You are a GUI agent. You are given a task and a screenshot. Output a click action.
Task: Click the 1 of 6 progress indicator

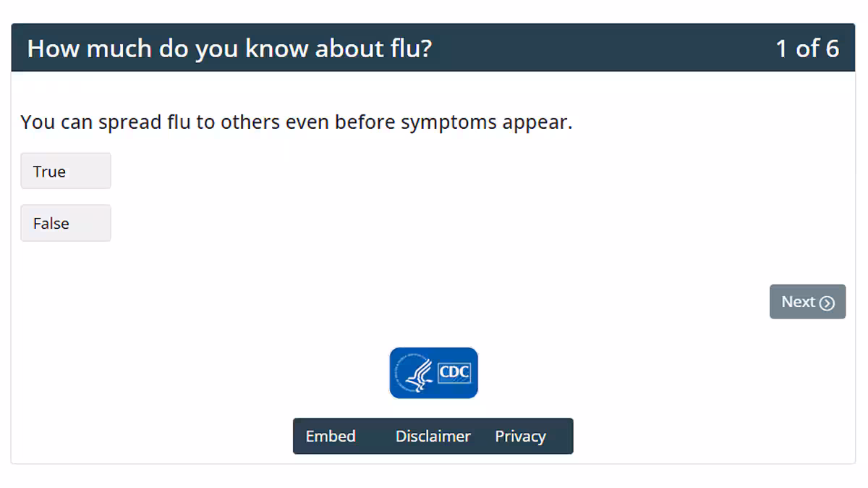click(808, 49)
